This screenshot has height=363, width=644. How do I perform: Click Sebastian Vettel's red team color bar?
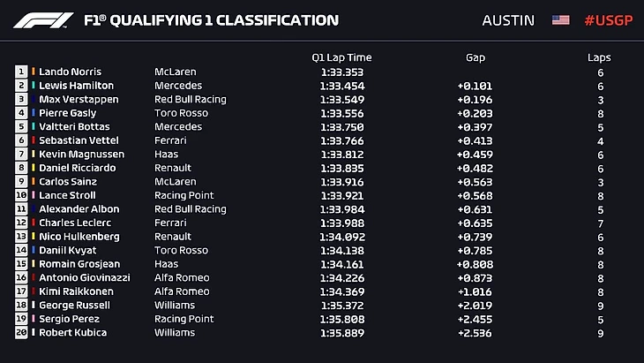pyautogui.click(x=34, y=140)
